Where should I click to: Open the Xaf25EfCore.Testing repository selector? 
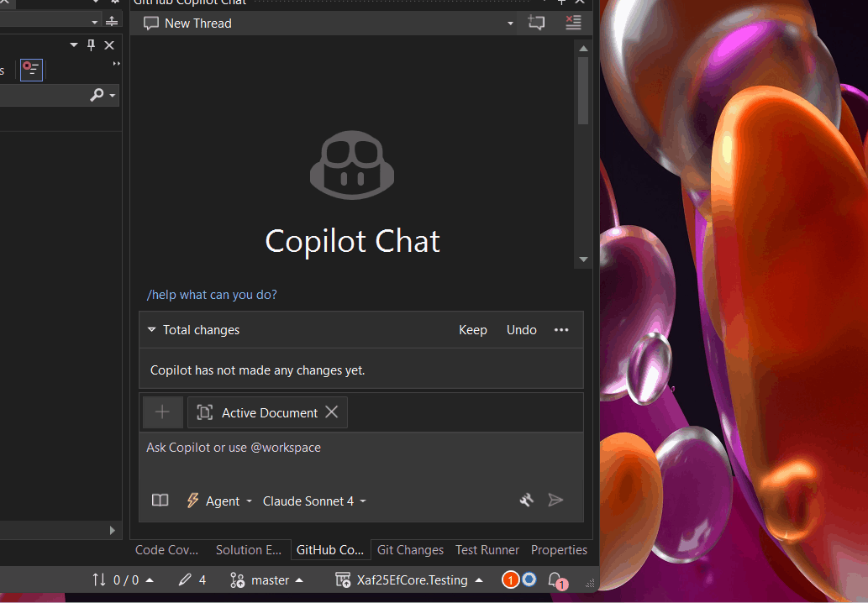409,579
